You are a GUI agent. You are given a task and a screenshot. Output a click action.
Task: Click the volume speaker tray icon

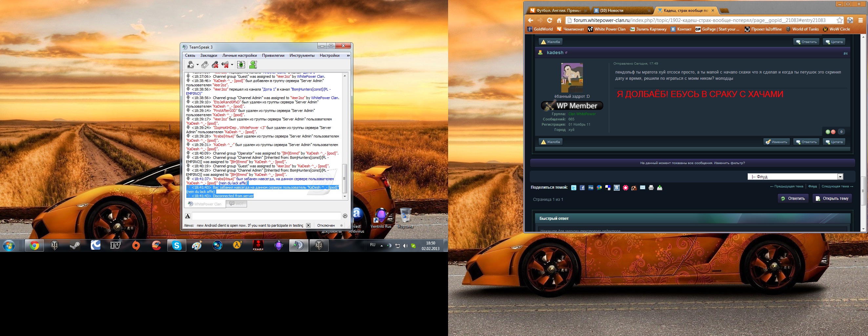point(405,246)
